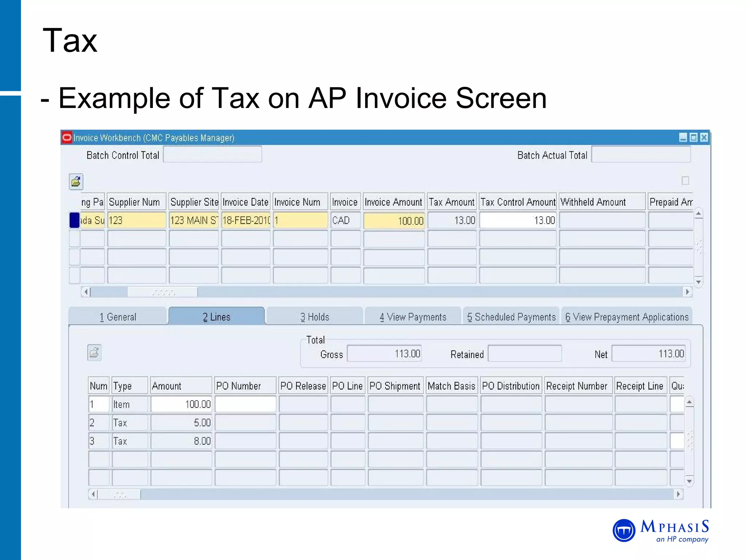Click the Batch Actual Total field
Screen dimensions: 747x560
(641, 155)
